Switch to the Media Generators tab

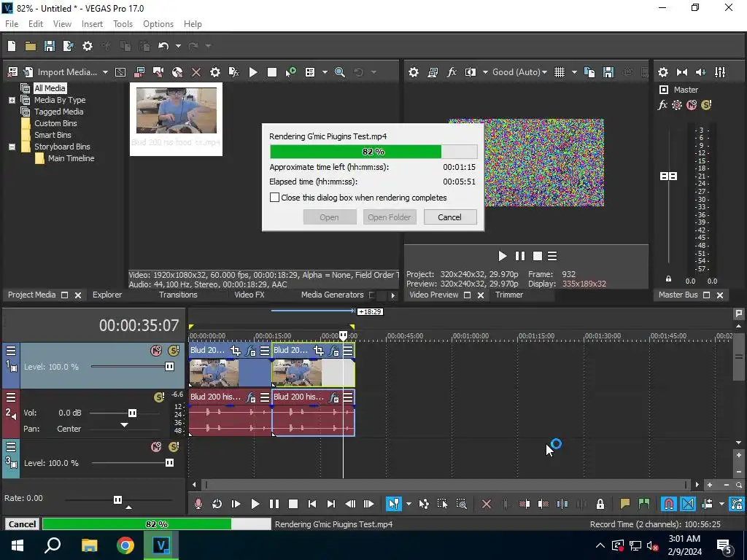click(x=333, y=295)
